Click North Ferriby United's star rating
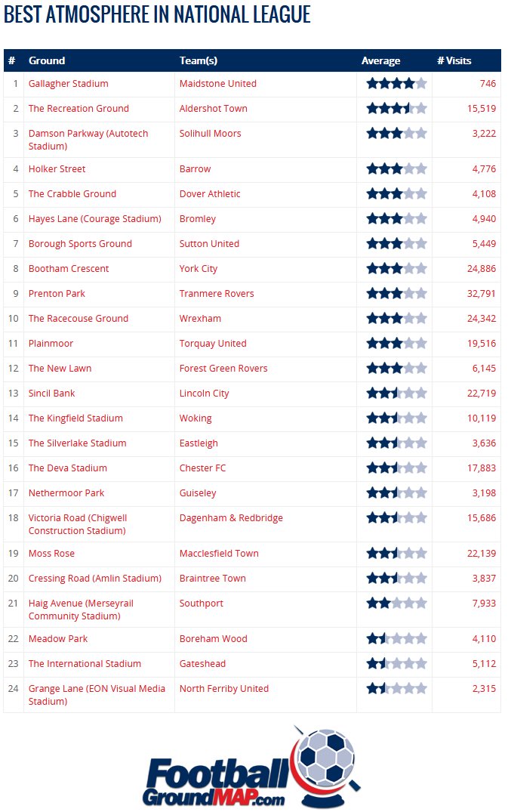The width and height of the screenshot is (508, 812). [396, 689]
